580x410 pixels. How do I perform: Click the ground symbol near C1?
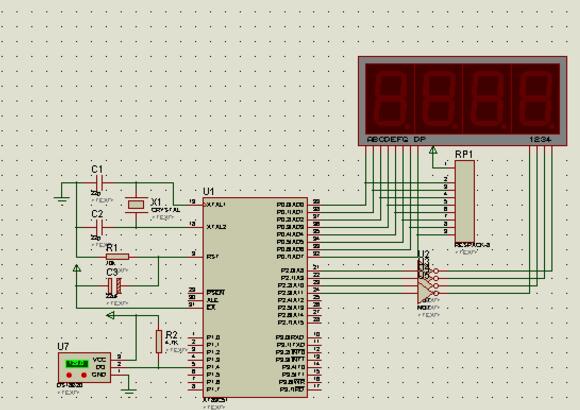[x=61, y=200]
